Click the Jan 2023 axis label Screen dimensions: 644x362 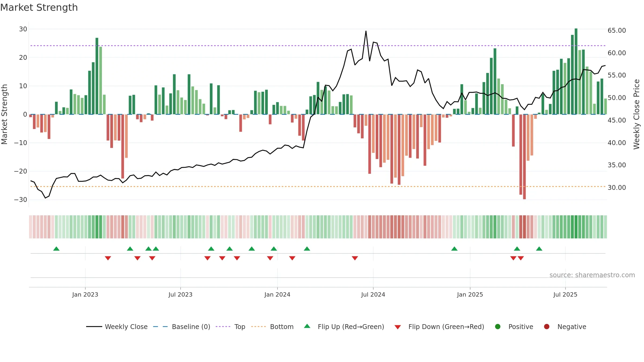(x=85, y=294)
